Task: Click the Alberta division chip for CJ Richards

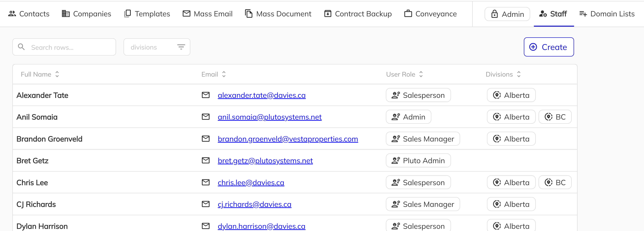Action: [x=511, y=204]
